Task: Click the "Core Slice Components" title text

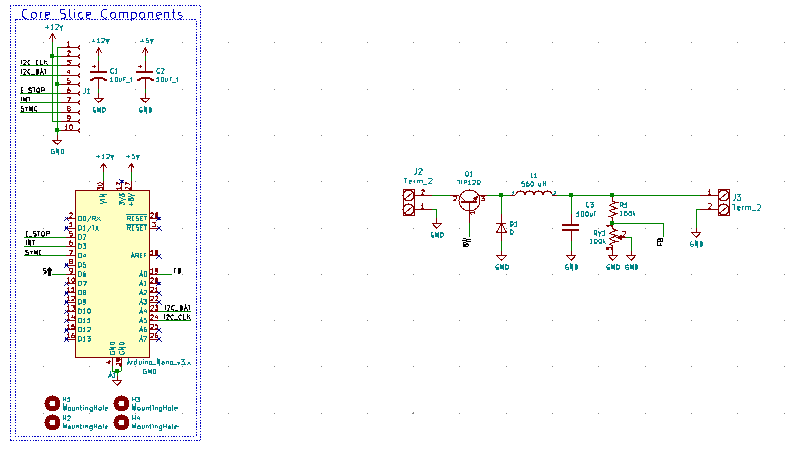Action: (102, 14)
